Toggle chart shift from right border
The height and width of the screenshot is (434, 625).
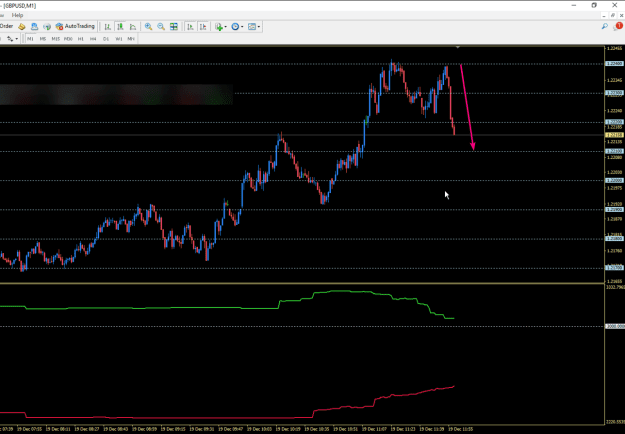point(203,27)
